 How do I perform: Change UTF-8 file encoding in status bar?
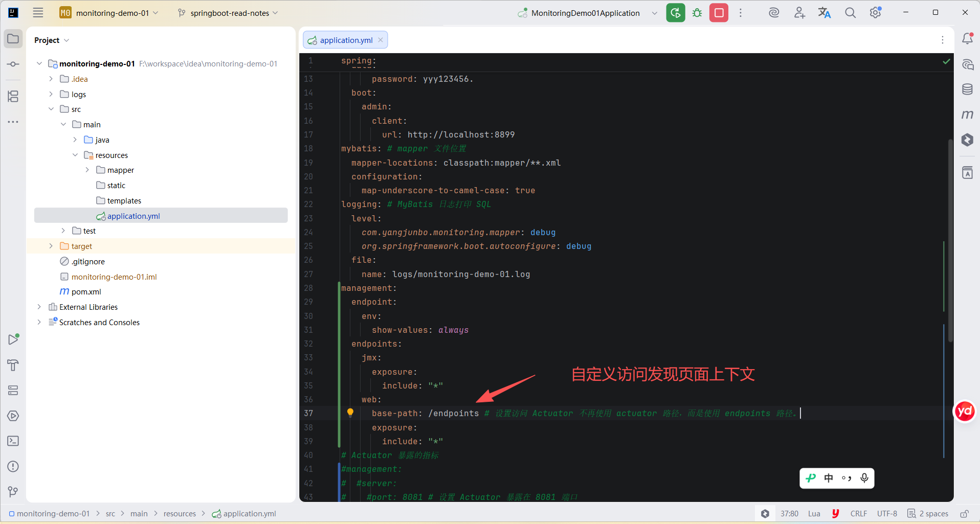[x=887, y=514]
